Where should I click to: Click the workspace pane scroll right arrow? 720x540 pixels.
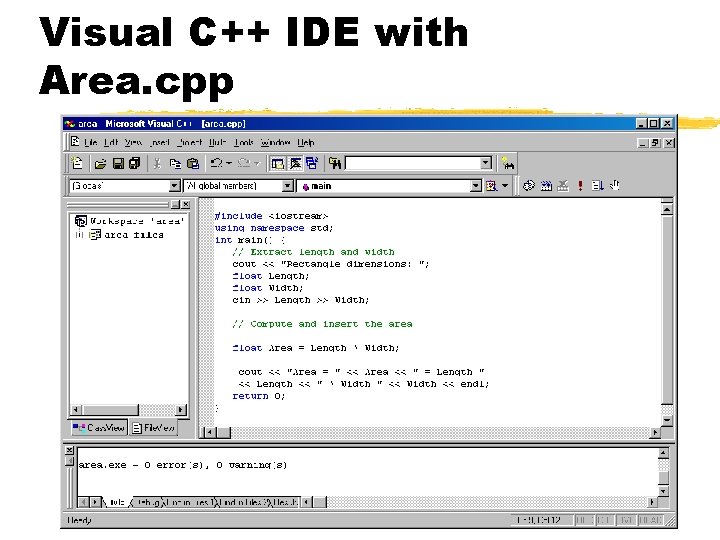[x=181, y=409]
